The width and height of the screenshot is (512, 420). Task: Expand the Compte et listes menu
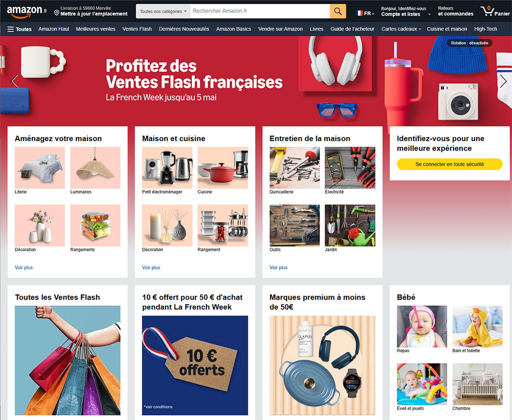click(406, 11)
